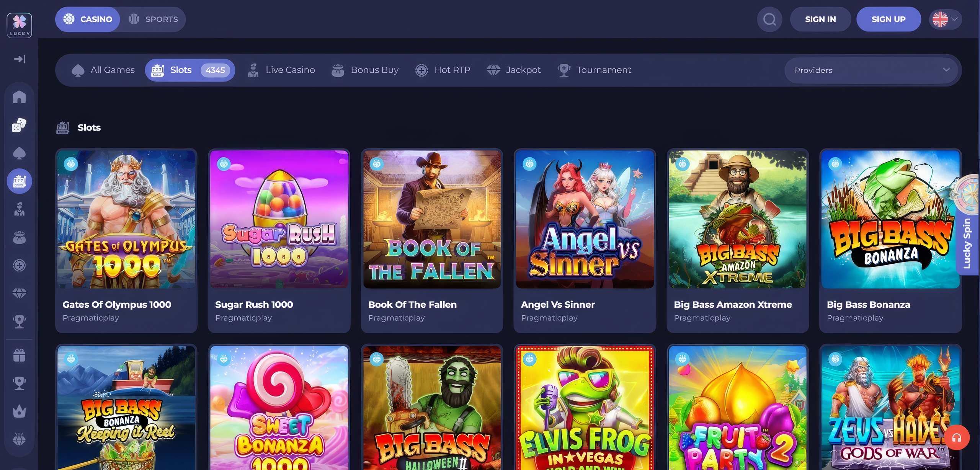Open the Sugar Rush 1000 game thumbnail
Viewport: 980px width, 470px height.
(x=279, y=219)
